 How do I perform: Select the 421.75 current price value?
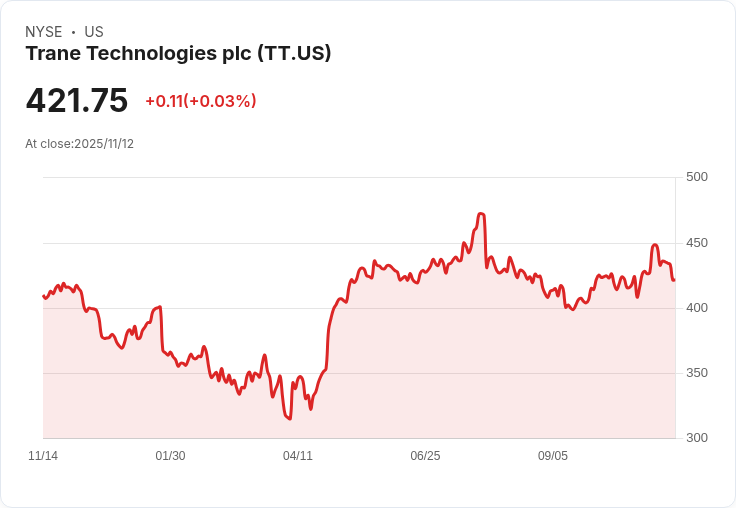tap(77, 100)
